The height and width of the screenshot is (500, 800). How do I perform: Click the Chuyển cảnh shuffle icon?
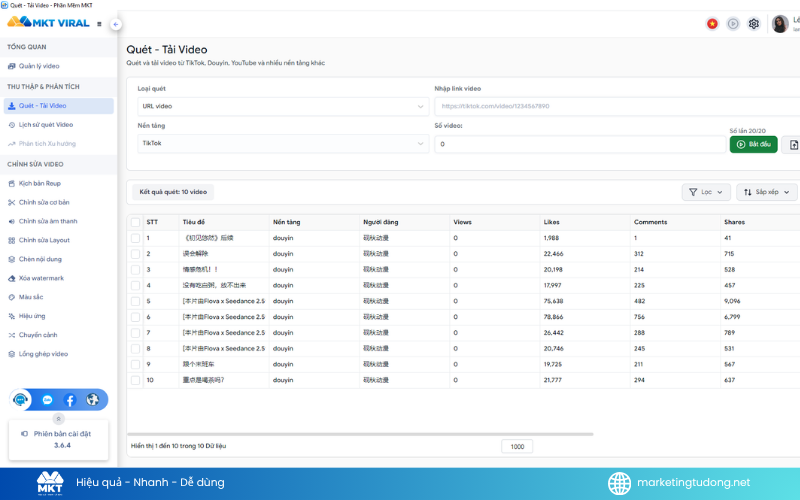(x=11, y=335)
